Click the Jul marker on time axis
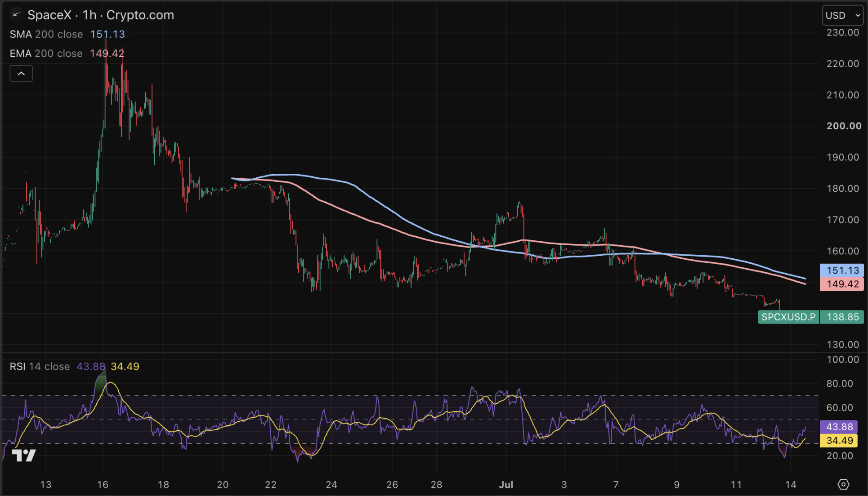 (x=506, y=485)
